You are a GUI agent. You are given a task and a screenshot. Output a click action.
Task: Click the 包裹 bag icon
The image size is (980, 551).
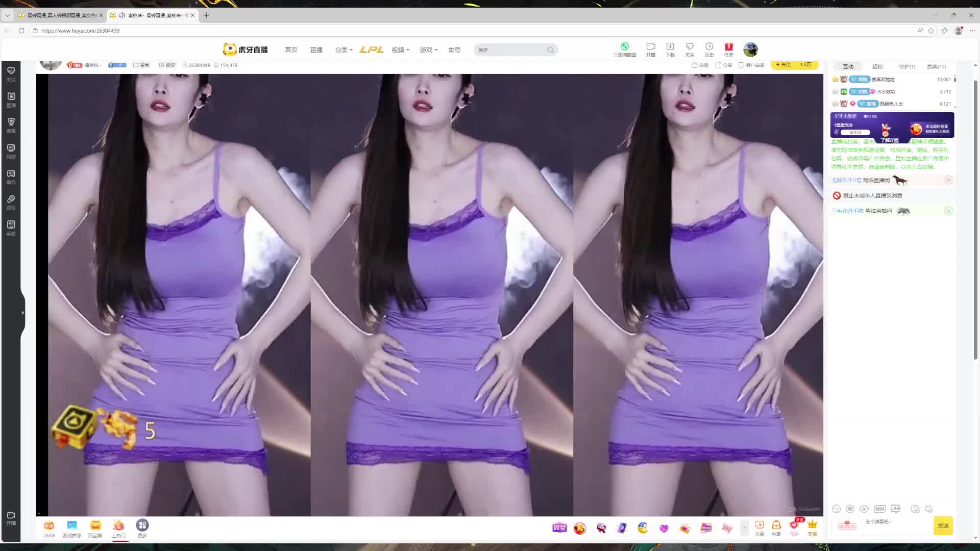click(x=776, y=528)
